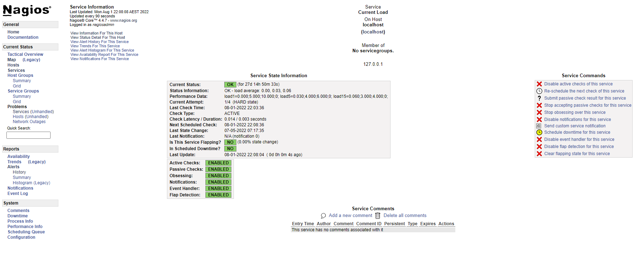Image resolution: width=644 pixels, height=254 pixels.
Task: Focus the Quick Search input field
Action: coord(28,135)
